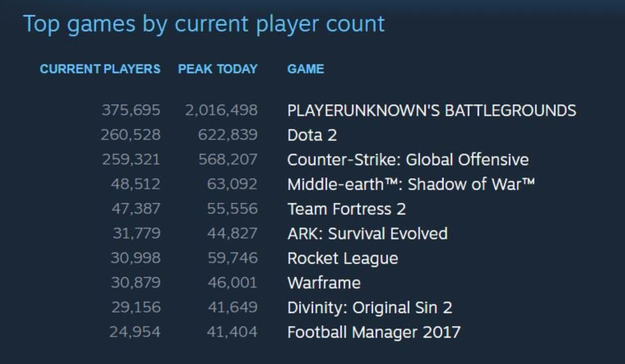Screen dimensions: 625x364
Task: Click the PEAK TODAY column header
Action: [x=218, y=69]
